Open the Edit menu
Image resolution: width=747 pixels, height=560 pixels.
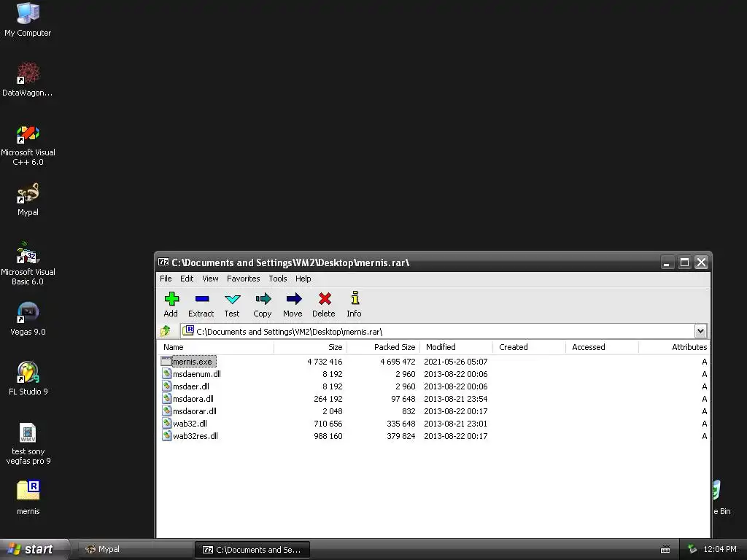(187, 279)
